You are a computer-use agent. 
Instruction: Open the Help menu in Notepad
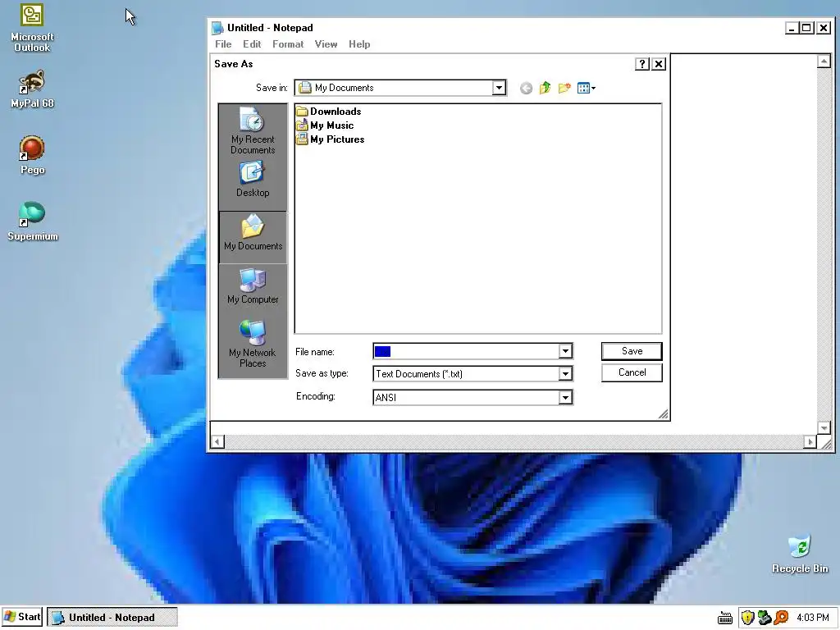(x=359, y=44)
